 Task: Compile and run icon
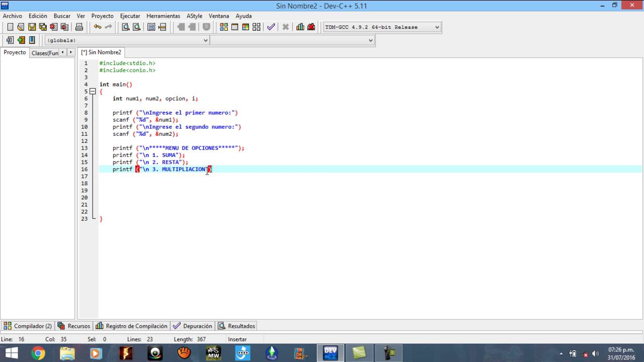[246, 27]
